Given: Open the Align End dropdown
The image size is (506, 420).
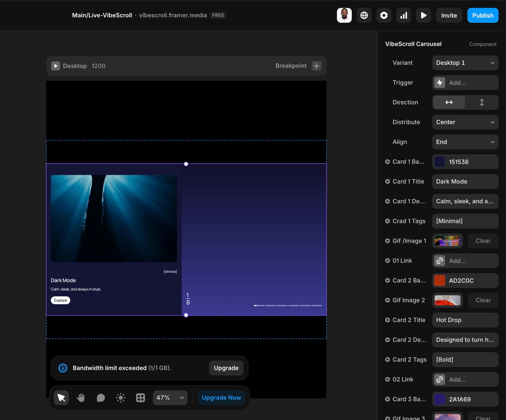Looking at the screenshot, I should click(x=465, y=142).
